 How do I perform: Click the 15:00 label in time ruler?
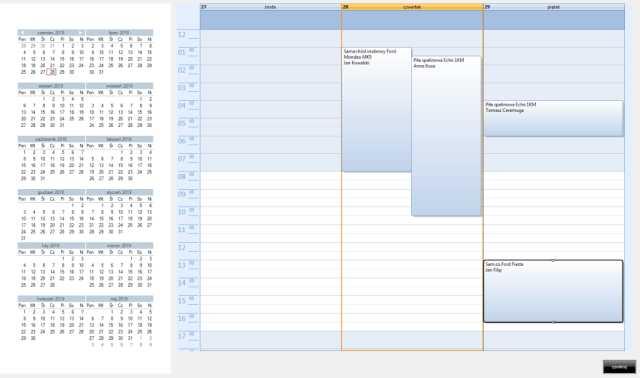click(186, 300)
